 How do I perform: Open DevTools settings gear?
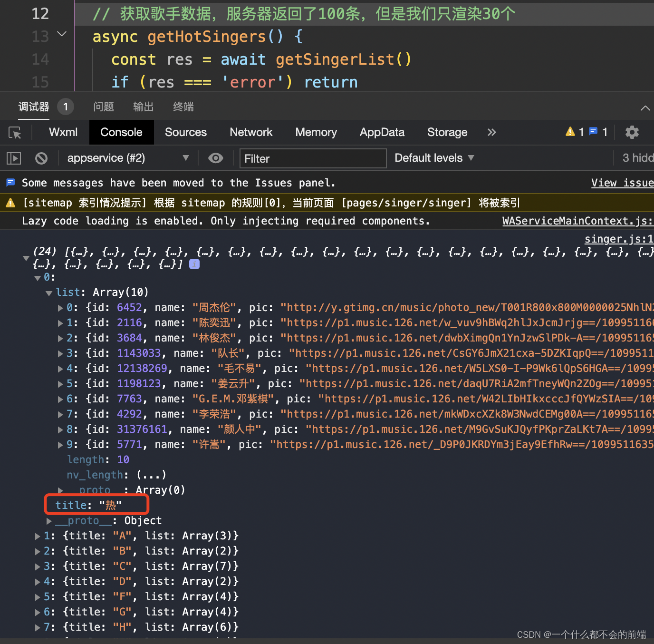(x=632, y=132)
